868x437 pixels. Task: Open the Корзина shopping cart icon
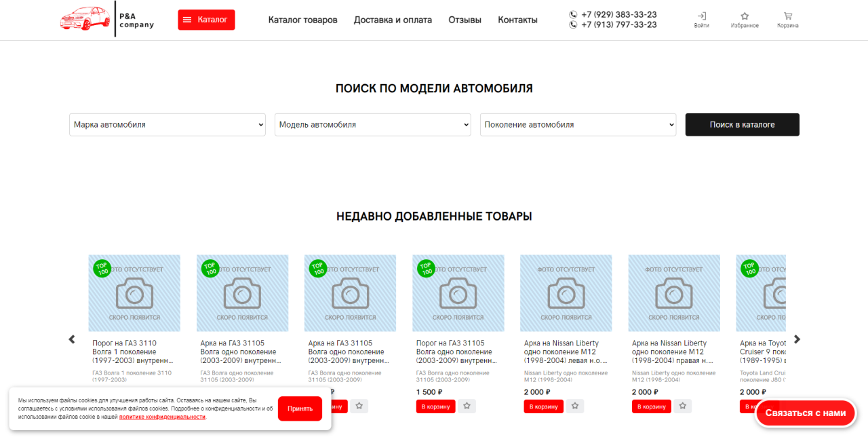click(x=788, y=20)
